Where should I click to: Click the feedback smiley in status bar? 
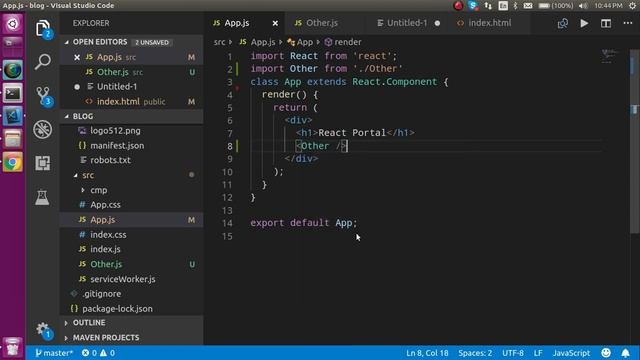point(606,353)
